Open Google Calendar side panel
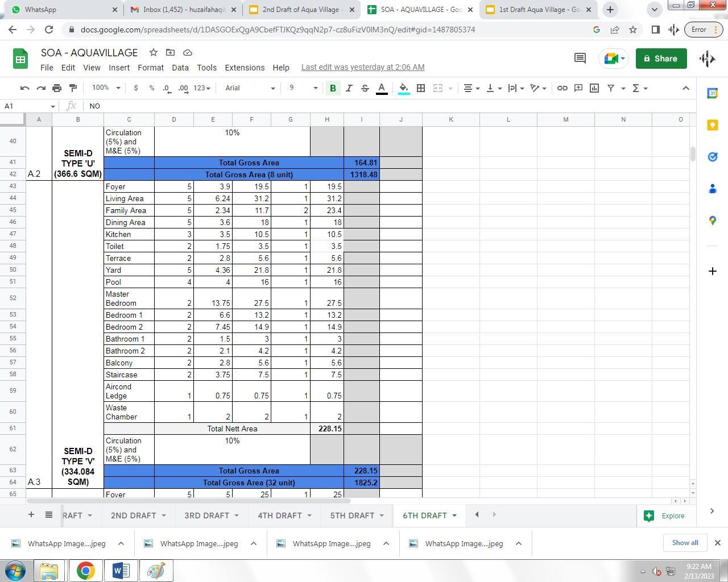Screen dimensions: 728x582 click(712, 93)
